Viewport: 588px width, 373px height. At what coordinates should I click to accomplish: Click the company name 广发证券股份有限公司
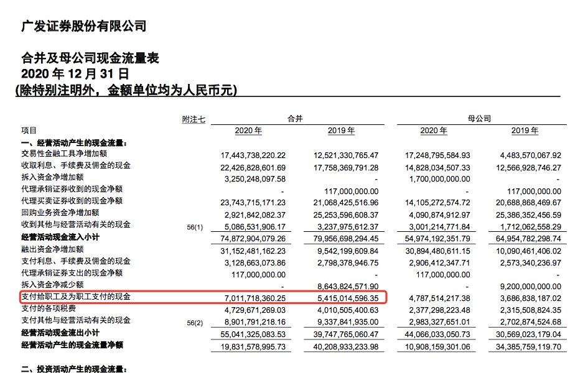[83, 26]
